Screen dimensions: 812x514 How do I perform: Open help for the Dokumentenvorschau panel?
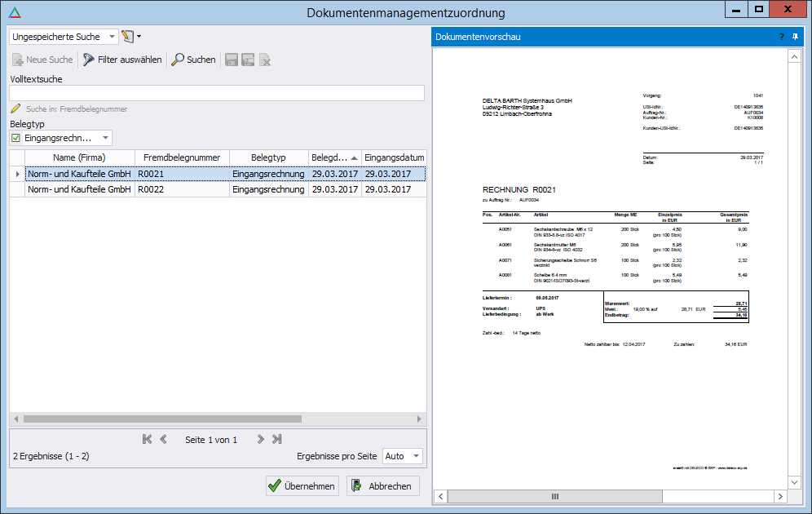781,37
